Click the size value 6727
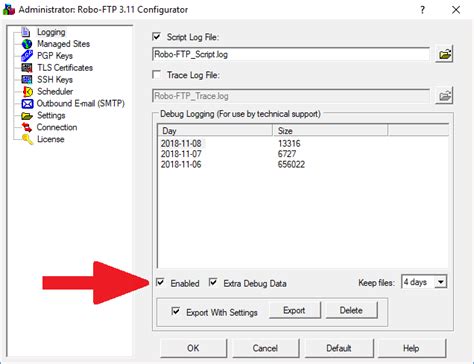This screenshot has width=474, height=364. click(x=287, y=154)
